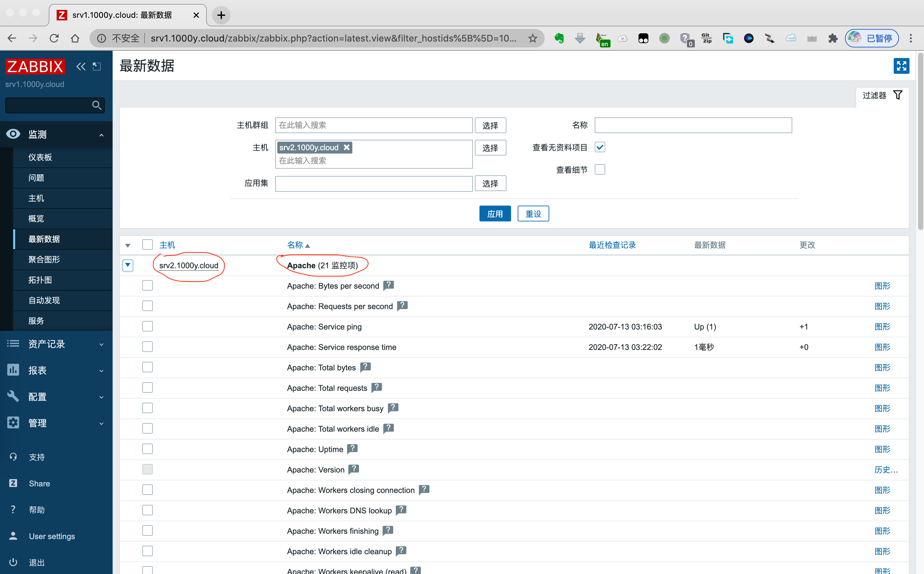The height and width of the screenshot is (574, 924).
Task: Tick the checkbox for Apache: Bytes per second
Action: (x=148, y=285)
